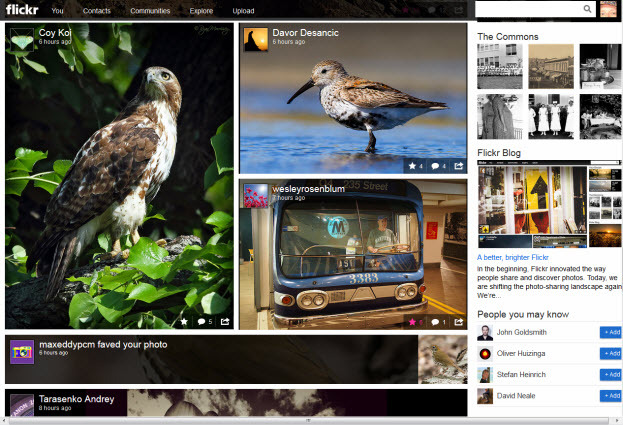Open the Flickr Blog heading
Viewport: 623px width, 425px height.
[499, 153]
